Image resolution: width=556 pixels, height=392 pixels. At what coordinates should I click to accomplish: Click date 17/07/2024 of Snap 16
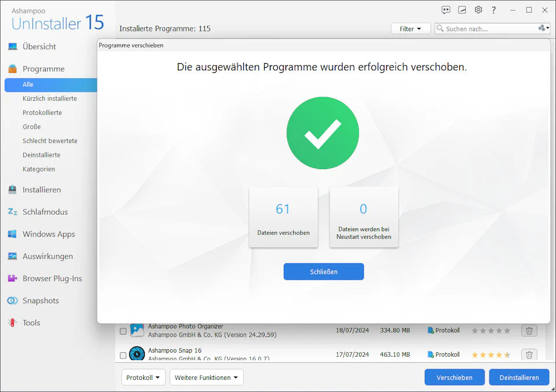tap(353, 354)
